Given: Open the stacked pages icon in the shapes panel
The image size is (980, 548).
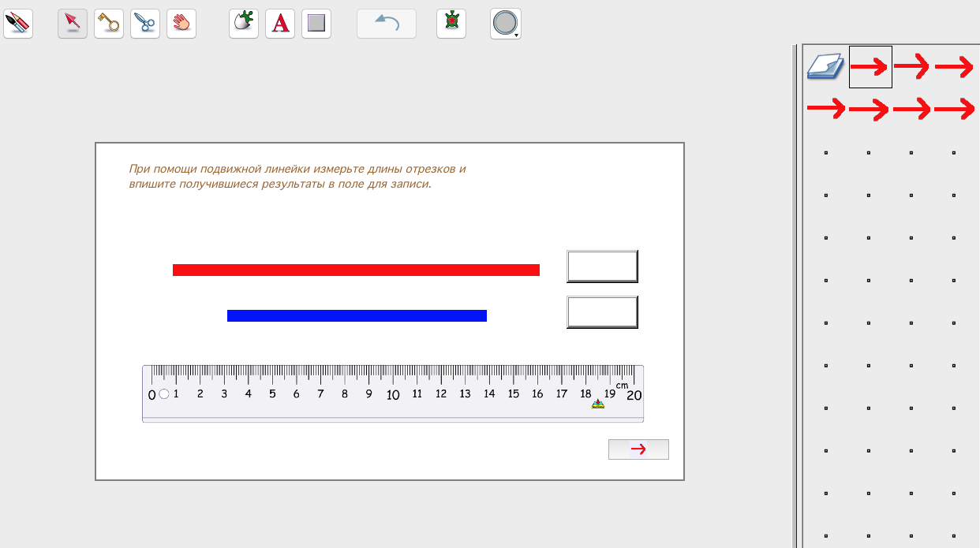Looking at the screenshot, I should tap(825, 67).
